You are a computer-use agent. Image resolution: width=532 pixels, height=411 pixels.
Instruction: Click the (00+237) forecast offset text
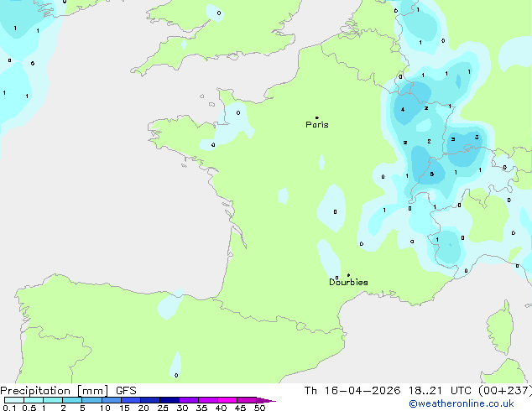505,391
